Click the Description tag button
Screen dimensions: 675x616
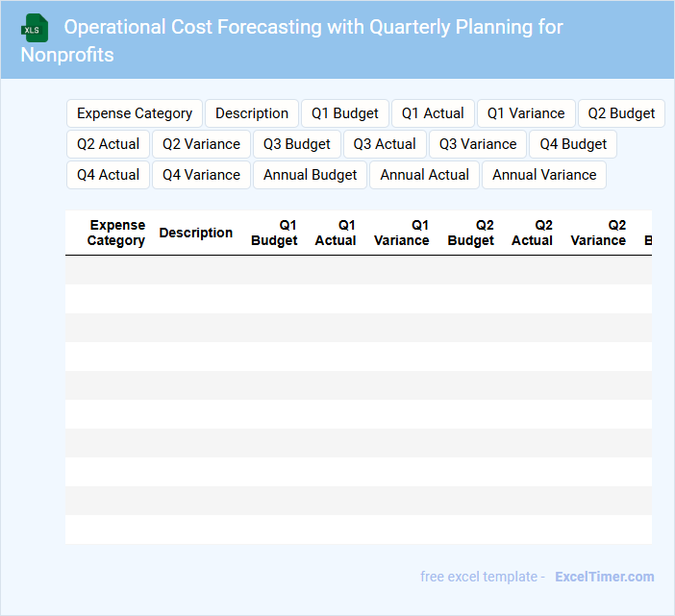pyautogui.click(x=251, y=113)
